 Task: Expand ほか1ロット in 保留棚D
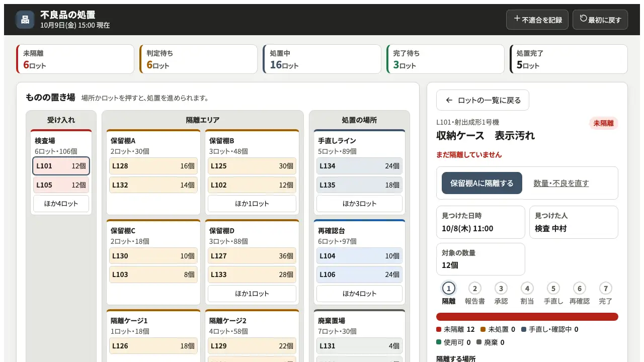coord(252,294)
